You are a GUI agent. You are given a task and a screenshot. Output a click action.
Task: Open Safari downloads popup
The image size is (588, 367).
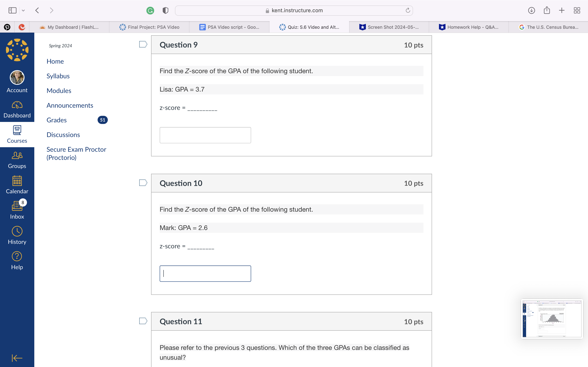tap(531, 10)
